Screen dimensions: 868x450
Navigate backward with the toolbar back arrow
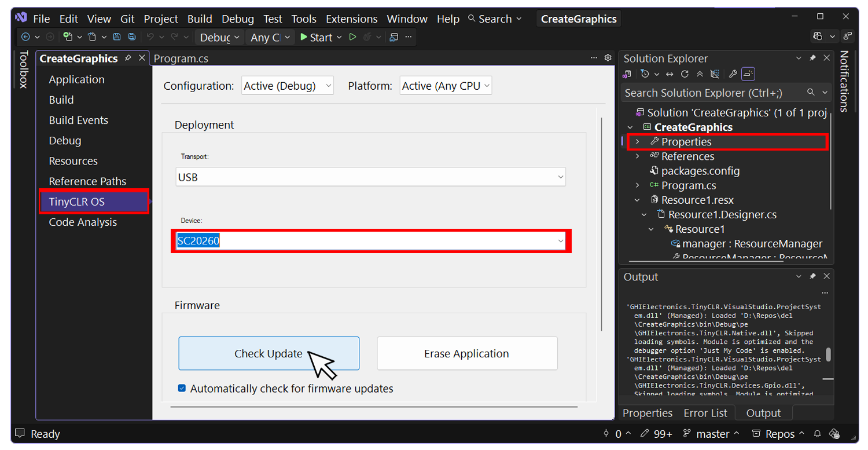pyautogui.click(x=25, y=37)
